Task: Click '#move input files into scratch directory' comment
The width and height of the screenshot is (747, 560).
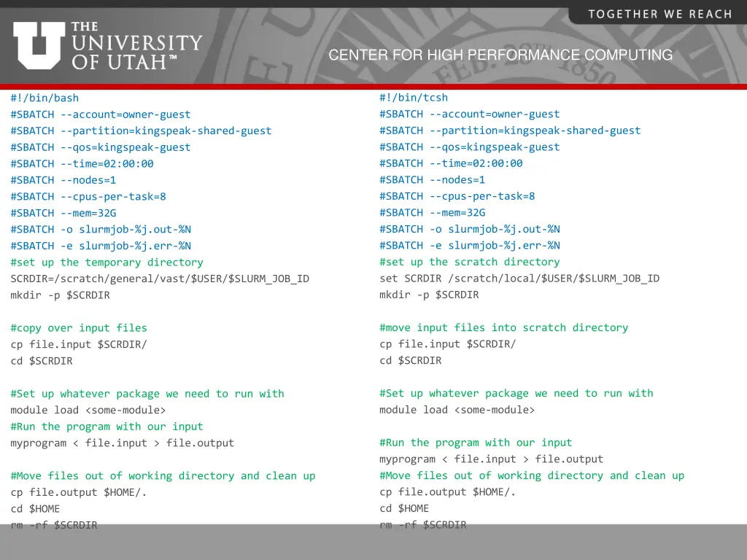Action: click(503, 327)
